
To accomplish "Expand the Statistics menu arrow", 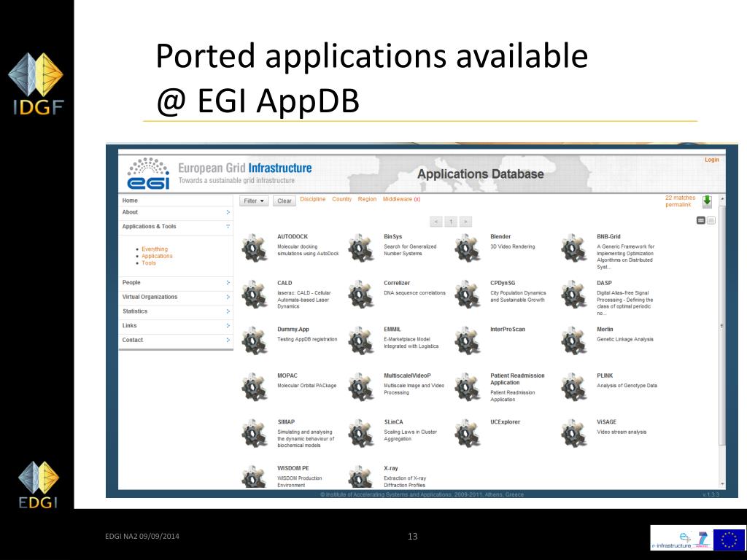I will pos(228,311).
